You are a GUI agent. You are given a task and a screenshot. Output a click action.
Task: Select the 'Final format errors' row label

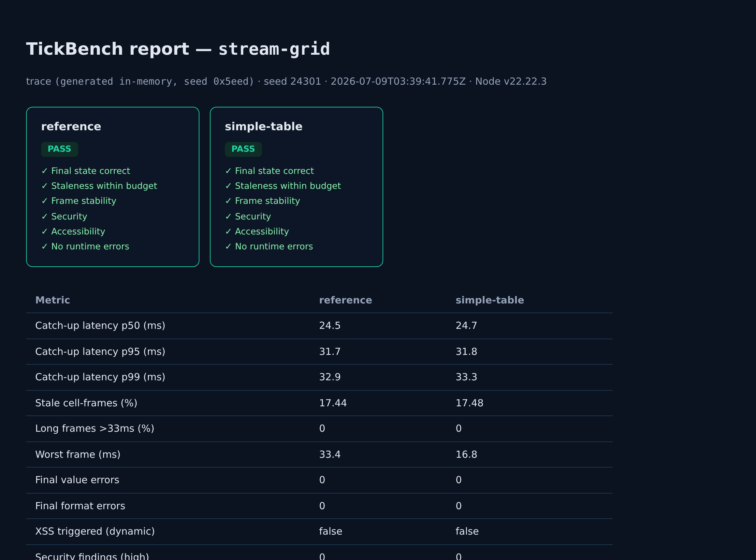(x=80, y=506)
